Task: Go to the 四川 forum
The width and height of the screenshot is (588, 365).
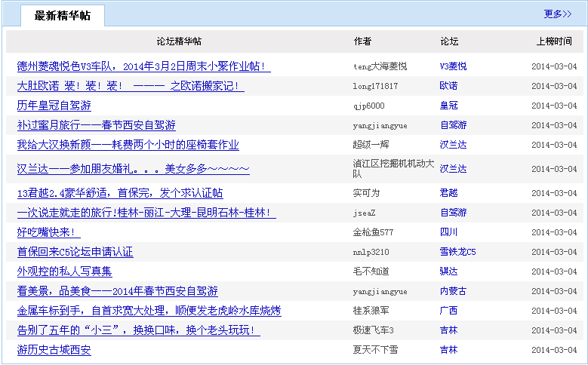Action: [448, 232]
